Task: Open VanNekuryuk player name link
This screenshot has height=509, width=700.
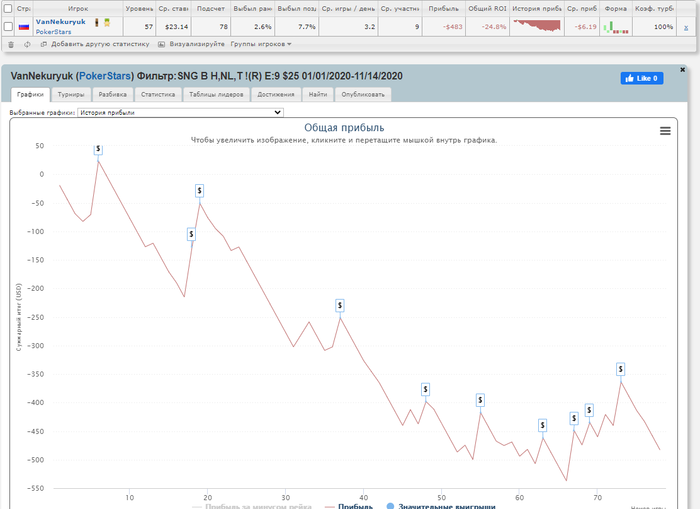Action: coord(60,21)
